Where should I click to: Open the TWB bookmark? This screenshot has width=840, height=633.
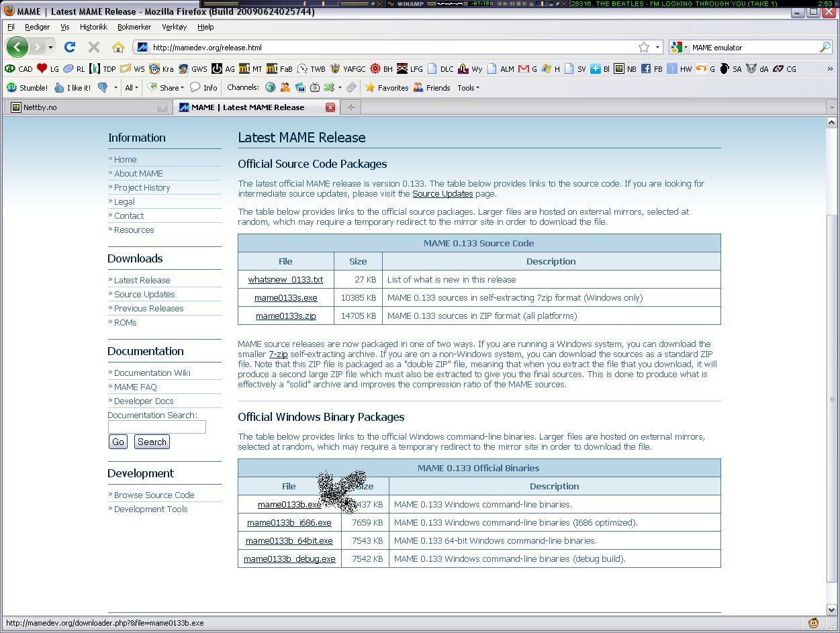point(311,68)
